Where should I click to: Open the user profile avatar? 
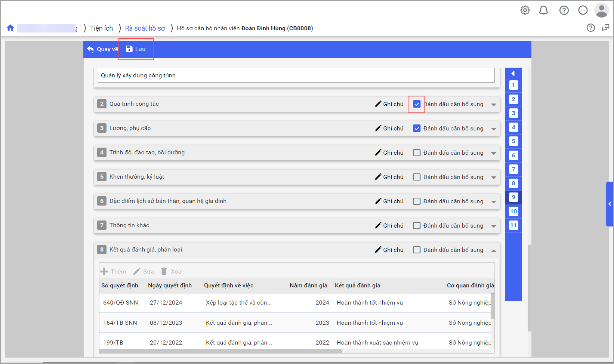pyautogui.click(x=601, y=10)
